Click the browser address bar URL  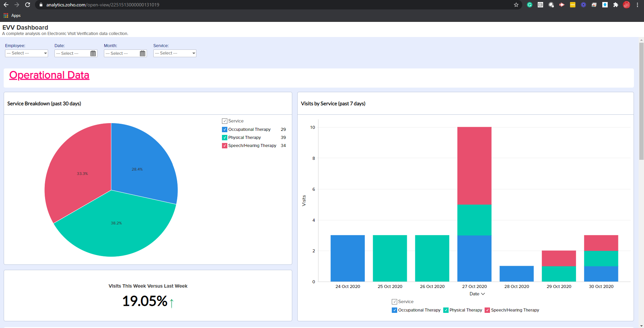103,5
